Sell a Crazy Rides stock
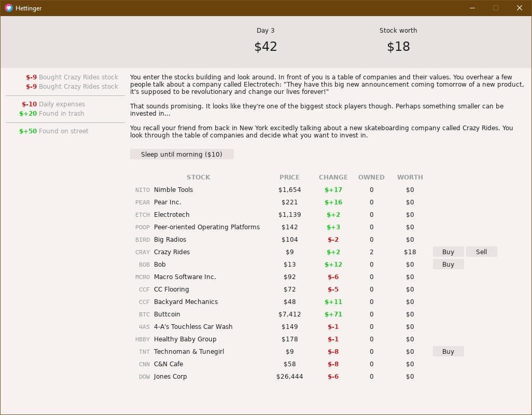This screenshot has height=415, width=532. click(x=481, y=252)
